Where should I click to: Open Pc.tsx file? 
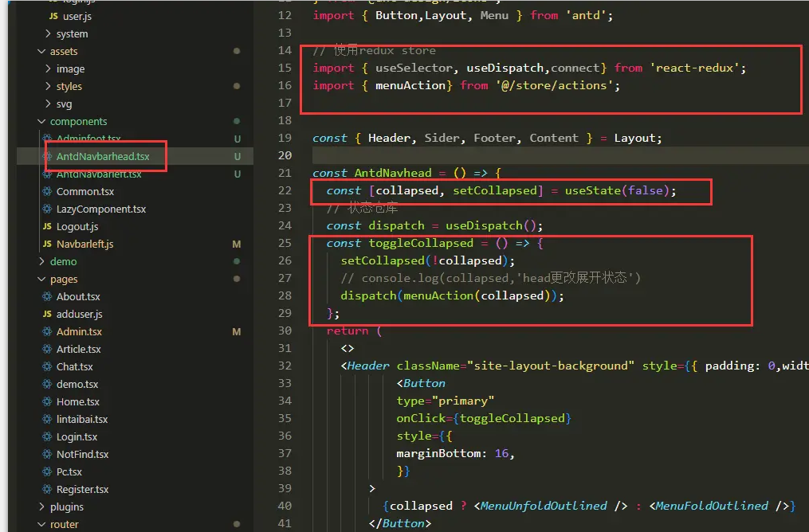[69, 472]
